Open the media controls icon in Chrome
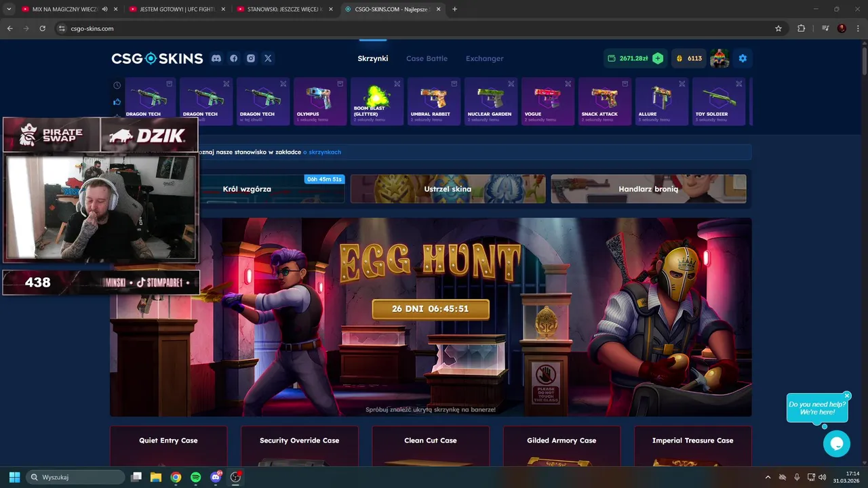The height and width of the screenshot is (488, 868). [825, 28]
